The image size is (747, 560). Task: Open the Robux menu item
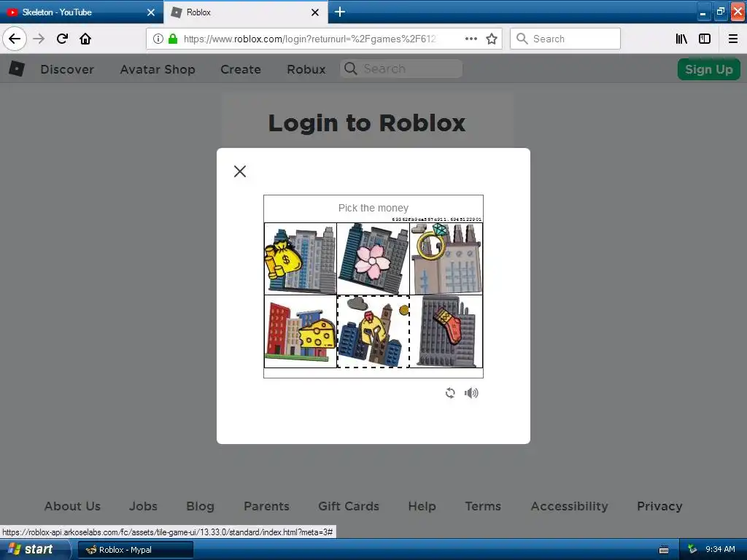pos(306,69)
